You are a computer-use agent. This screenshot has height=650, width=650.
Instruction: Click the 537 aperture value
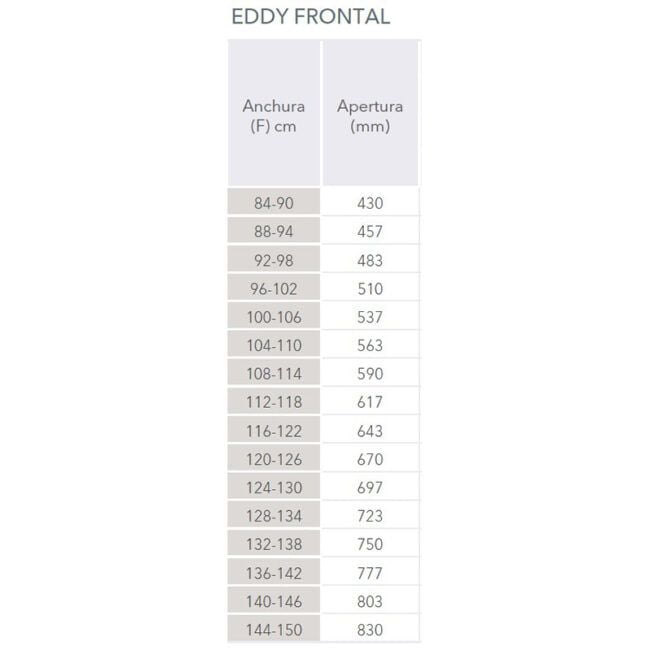pos(370,317)
